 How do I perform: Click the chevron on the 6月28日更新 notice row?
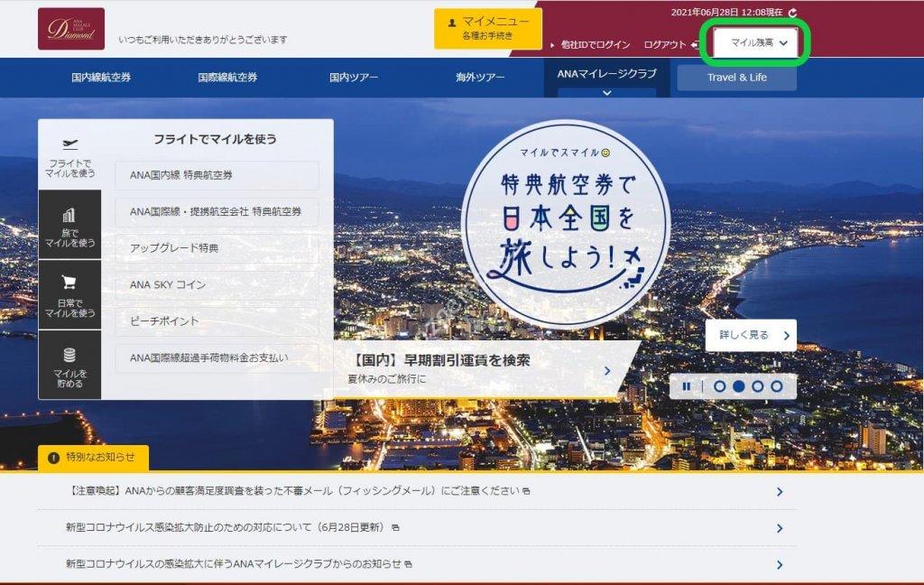pos(780,528)
